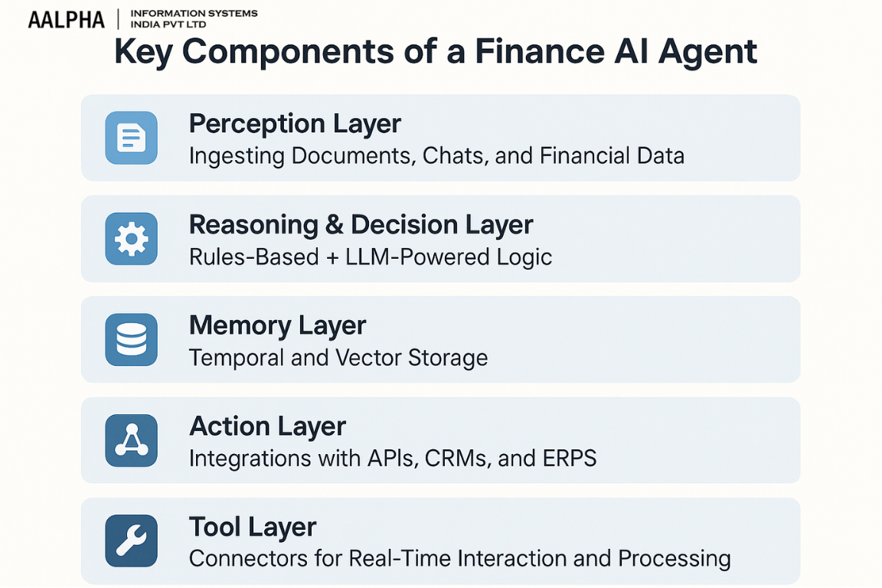This screenshot has height=588, width=882.
Task: Click Information Systems India Pvt Ltd text
Action: tap(194, 18)
